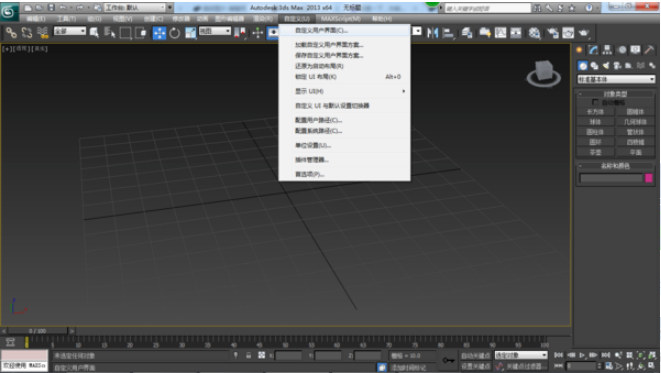Click the magenta object color swatch
The width and height of the screenshot is (661, 373).
click(x=649, y=178)
